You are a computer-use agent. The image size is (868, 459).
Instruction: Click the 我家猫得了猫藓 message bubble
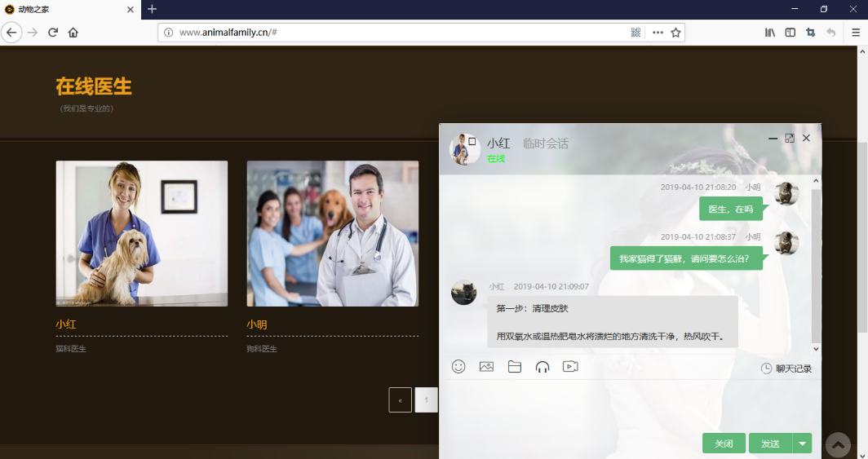pos(686,258)
